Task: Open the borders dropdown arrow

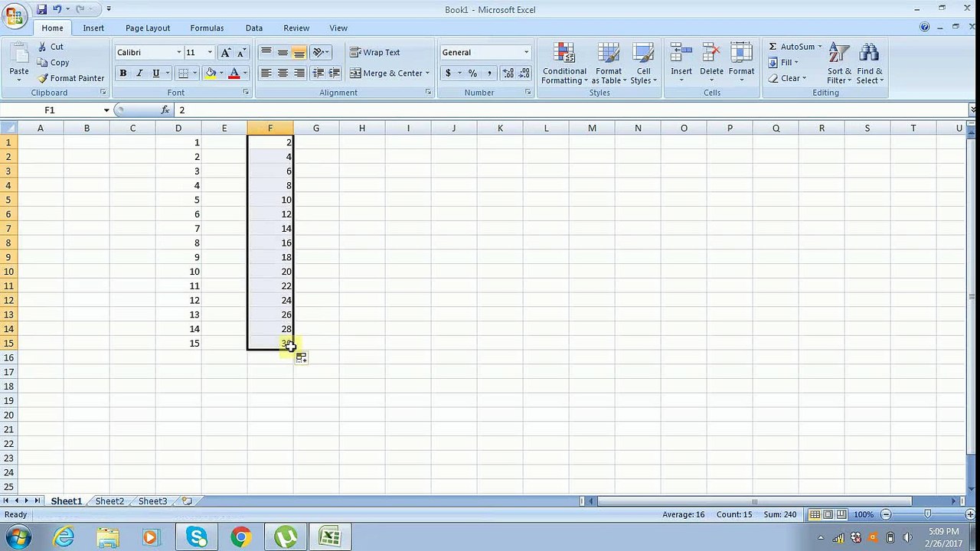Action: (194, 73)
